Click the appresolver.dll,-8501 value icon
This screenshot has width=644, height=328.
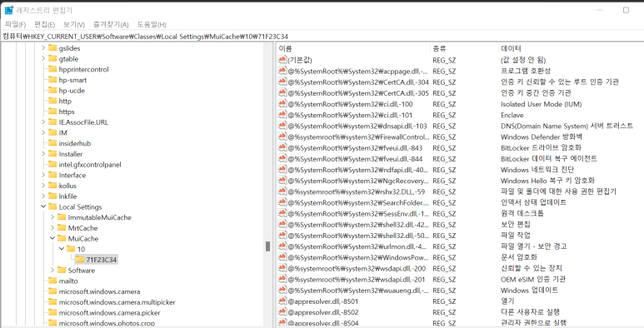click(282, 301)
